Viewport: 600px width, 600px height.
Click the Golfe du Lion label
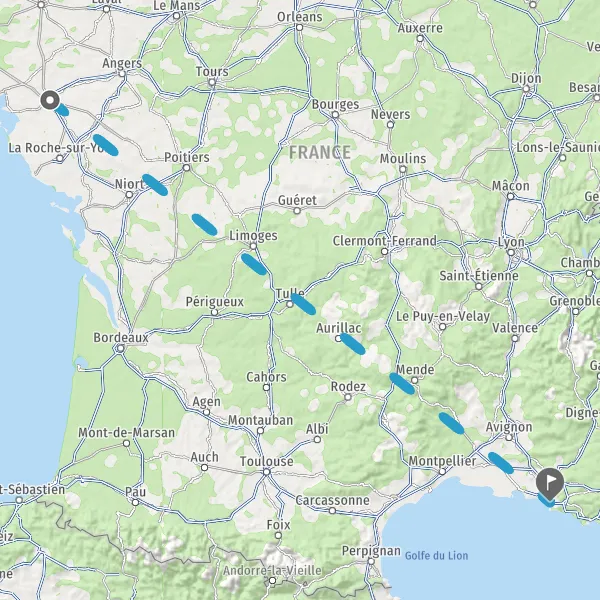click(436, 556)
